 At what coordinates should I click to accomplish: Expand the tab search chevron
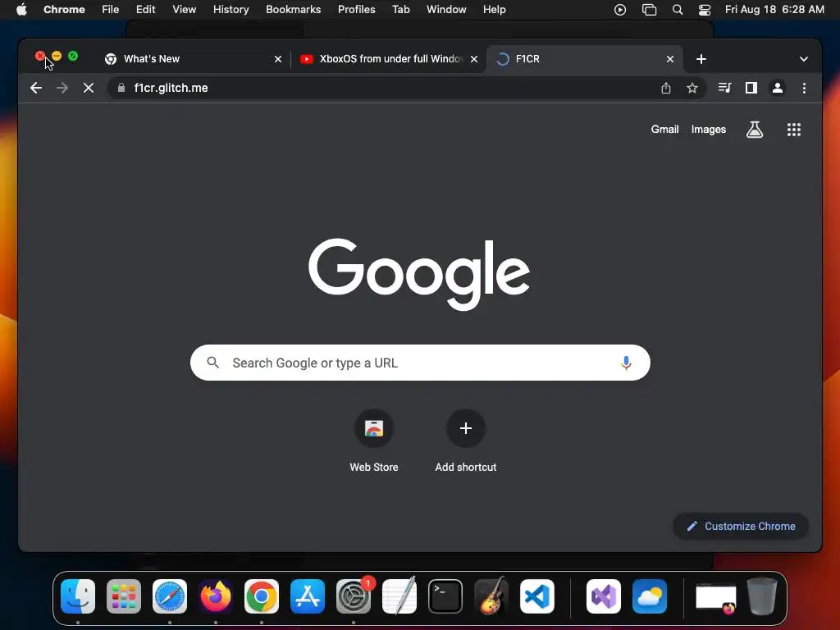(x=803, y=59)
